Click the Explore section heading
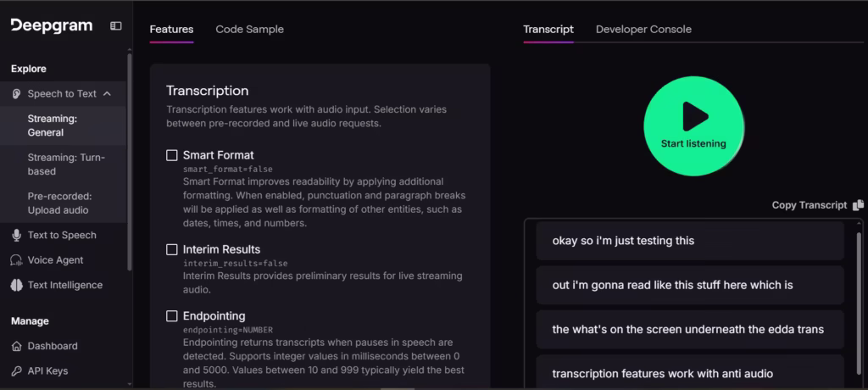 tap(29, 69)
